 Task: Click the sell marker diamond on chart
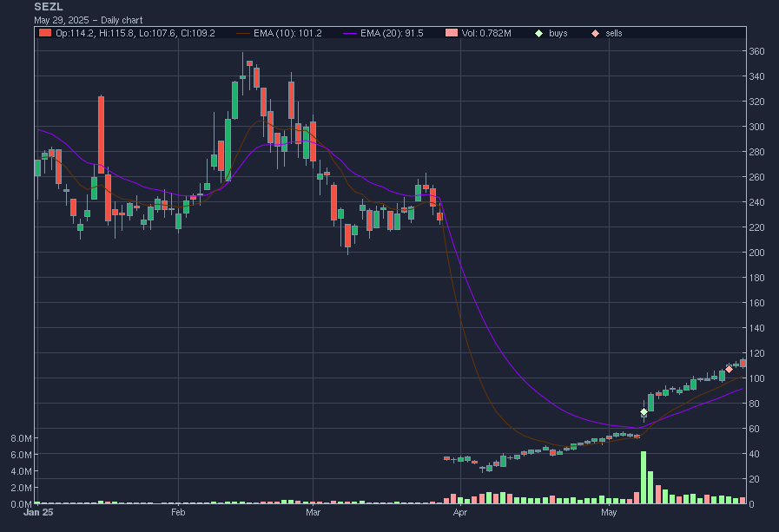click(x=729, y=369)
